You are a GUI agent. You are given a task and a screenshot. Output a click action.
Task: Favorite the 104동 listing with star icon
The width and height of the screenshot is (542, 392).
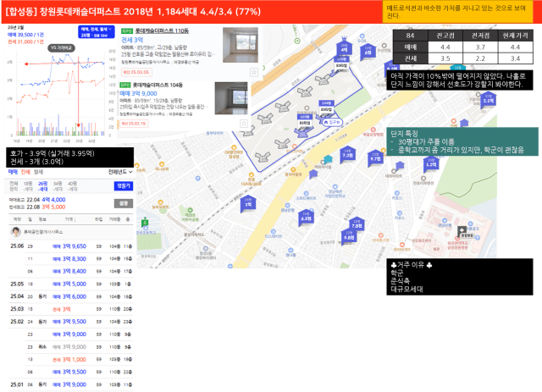coord(244,123)
